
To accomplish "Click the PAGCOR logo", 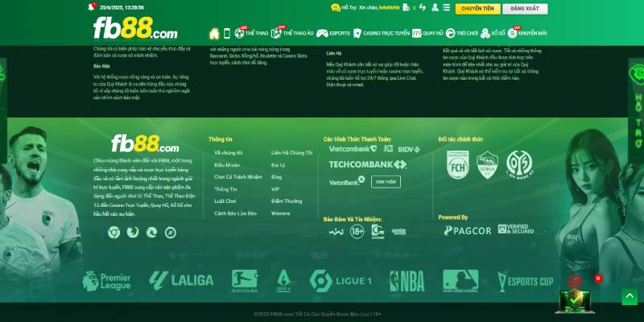I will [x=468, y=231].
